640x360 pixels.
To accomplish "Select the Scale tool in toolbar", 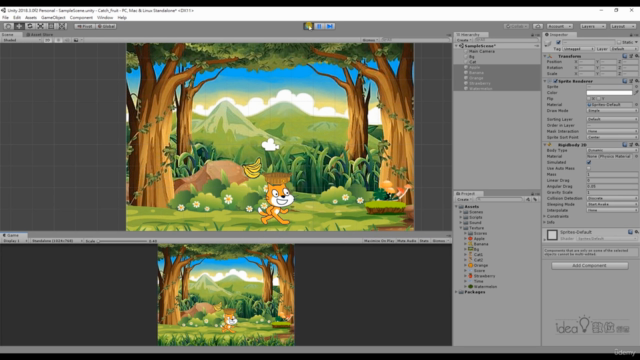I will coord(40,26).
